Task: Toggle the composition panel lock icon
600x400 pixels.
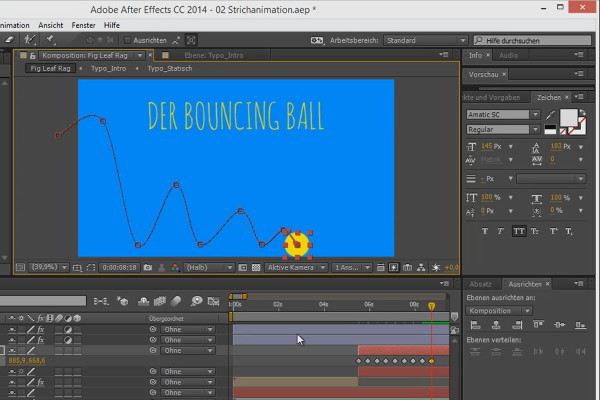Action: pyautogui.click(x=33, y=56)
